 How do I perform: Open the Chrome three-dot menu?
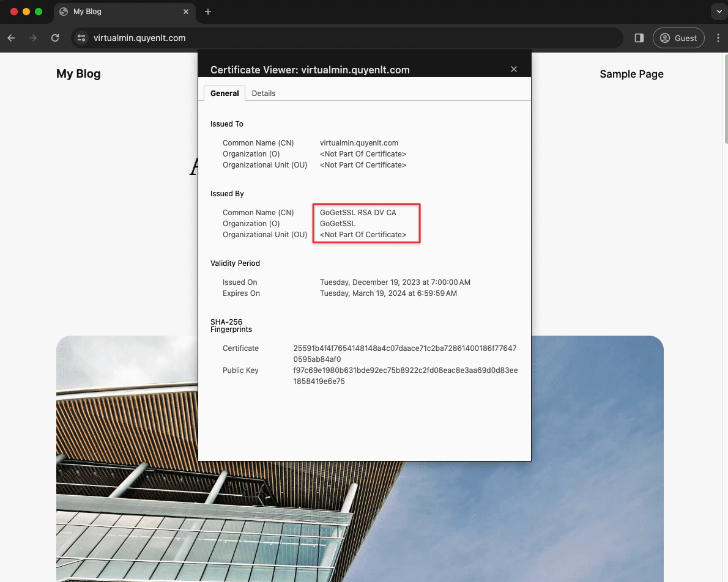click(718, 38)
